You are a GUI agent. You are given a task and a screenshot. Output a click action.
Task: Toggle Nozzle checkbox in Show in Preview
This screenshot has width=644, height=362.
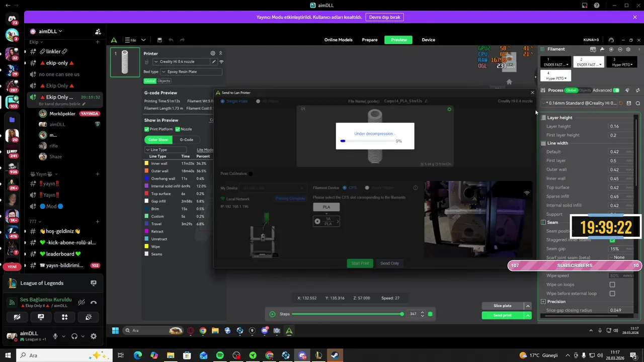coord(178,129)
